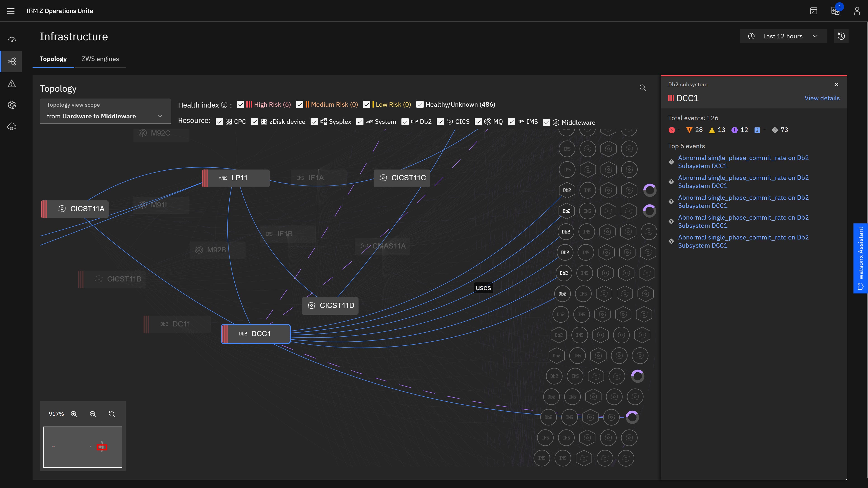Click the topology minimap thumbnail
Viewport: 868px width, 488px height.
83,447
